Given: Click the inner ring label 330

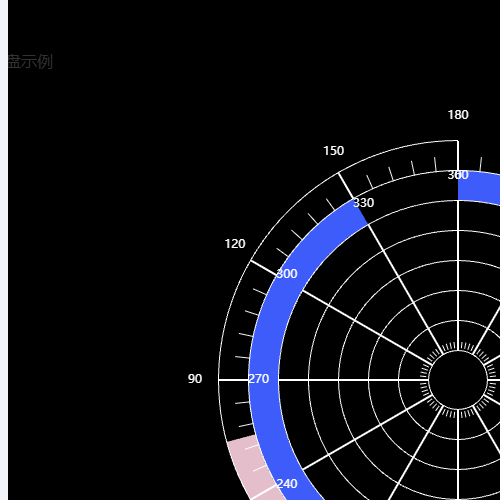Looking at the screenshot, I should point(364,203).
